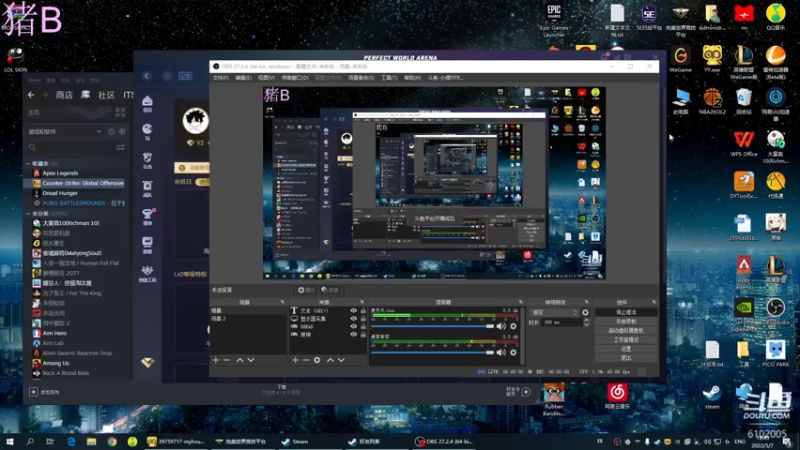Lock the 显示器采集 source
The width and height of the screenshot is (800, 450).
click(x=363, y=318)
